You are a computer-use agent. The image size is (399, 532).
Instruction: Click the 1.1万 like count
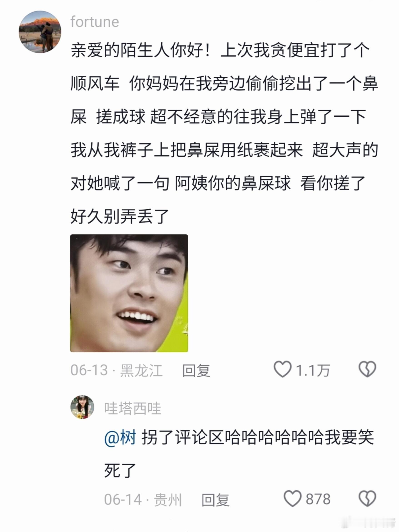(x=313, y=370)
